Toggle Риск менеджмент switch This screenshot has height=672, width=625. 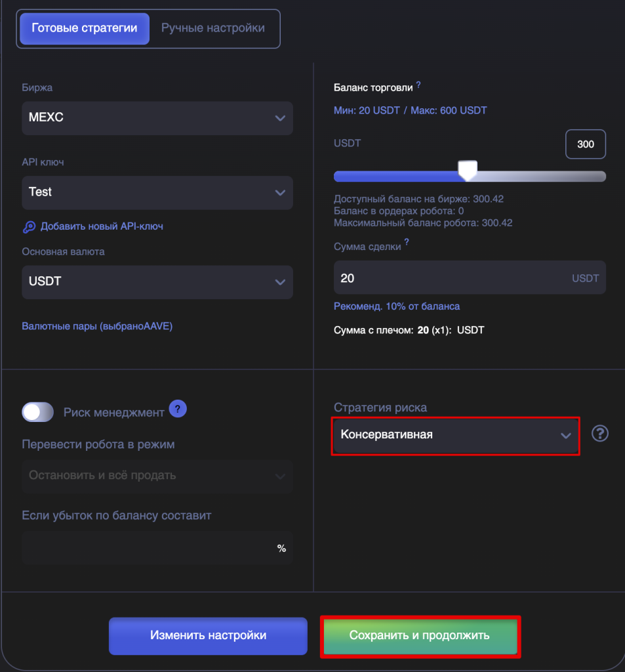tap(37, 412)
